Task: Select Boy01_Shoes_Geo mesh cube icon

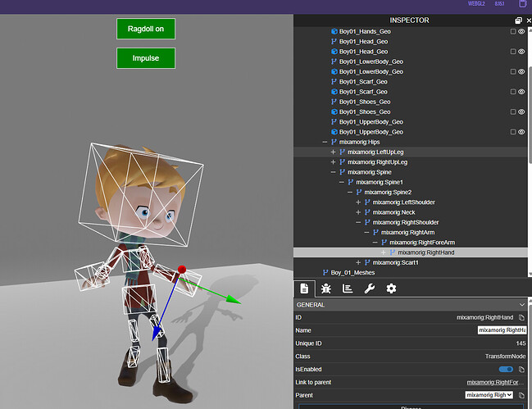Action: [334, 112]
